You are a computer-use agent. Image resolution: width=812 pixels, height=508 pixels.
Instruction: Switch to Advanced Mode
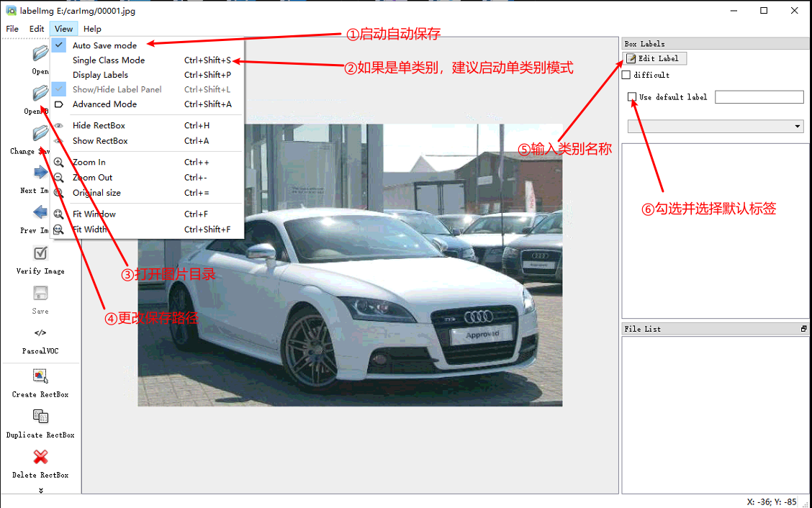[147, 104]
